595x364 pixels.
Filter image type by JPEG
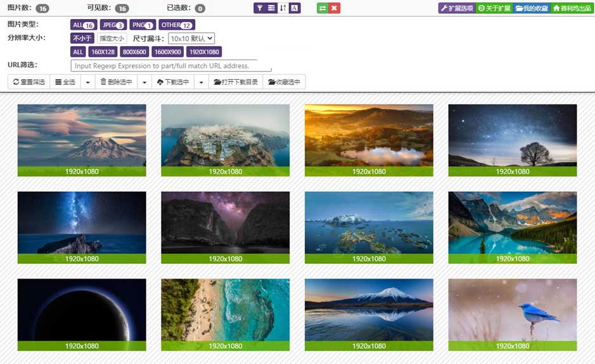point(113,25)
